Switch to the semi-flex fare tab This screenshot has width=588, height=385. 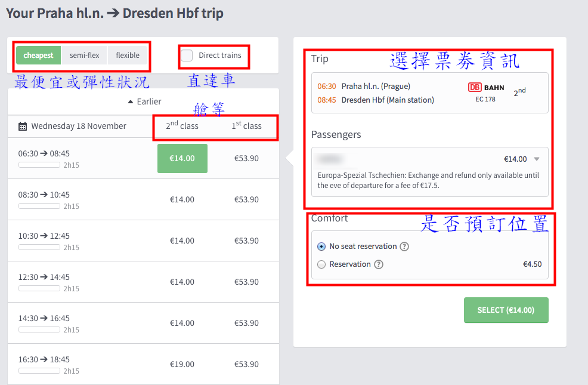point(84,55)
